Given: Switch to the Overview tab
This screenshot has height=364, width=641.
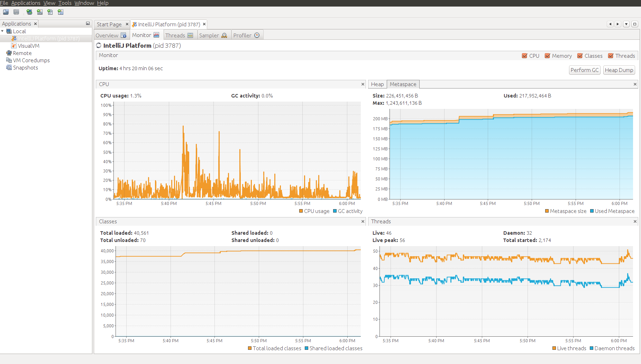Looking at the screenshot, I should (107, 35).
